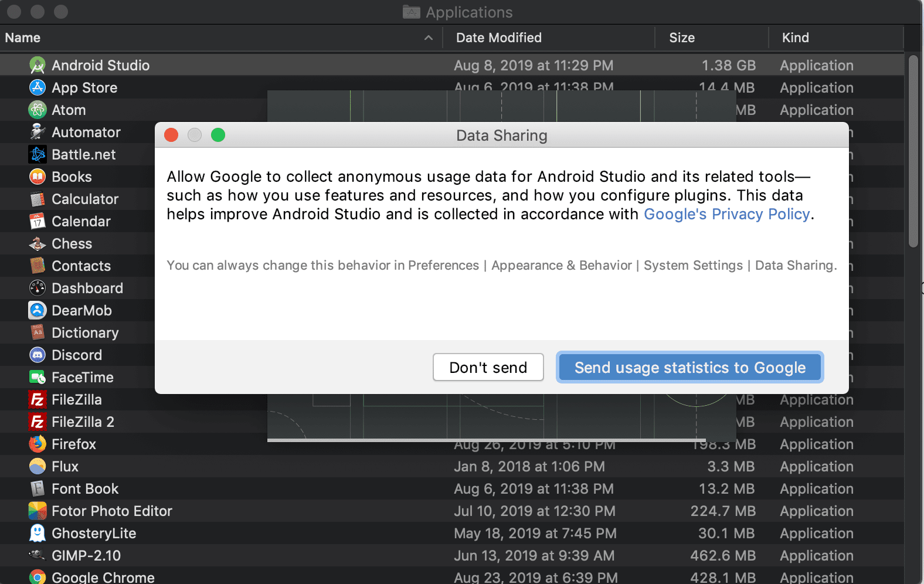The image size is (924, 584).
Task: Click the Firefox icon
Action: 38,444
